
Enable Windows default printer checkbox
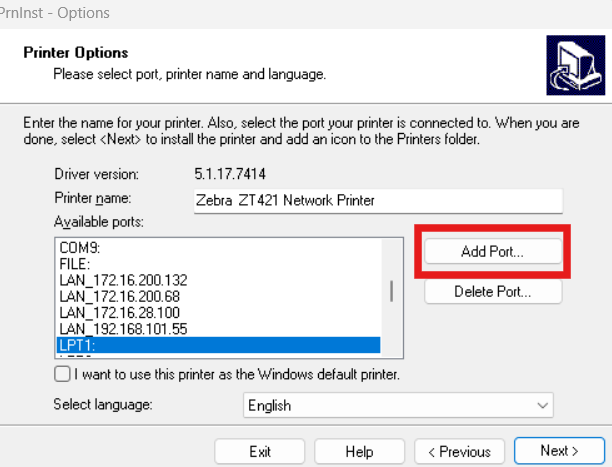click(63, 374)
